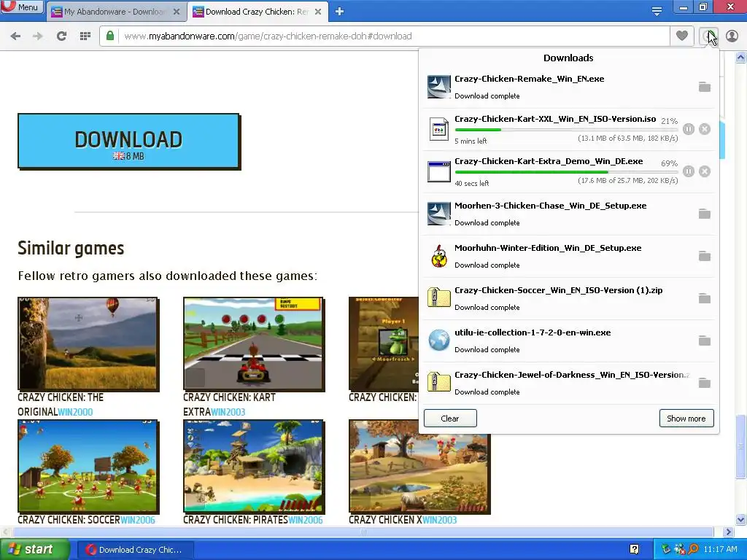Click Moorhen-3-Chicken-Chase setup file icon
Viewport: 747px width, 560px height.
438,214
